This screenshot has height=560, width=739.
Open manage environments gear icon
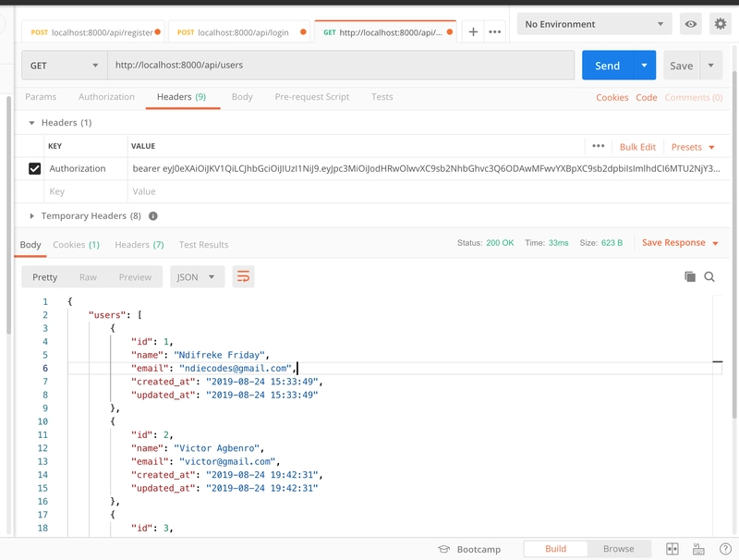721,24
